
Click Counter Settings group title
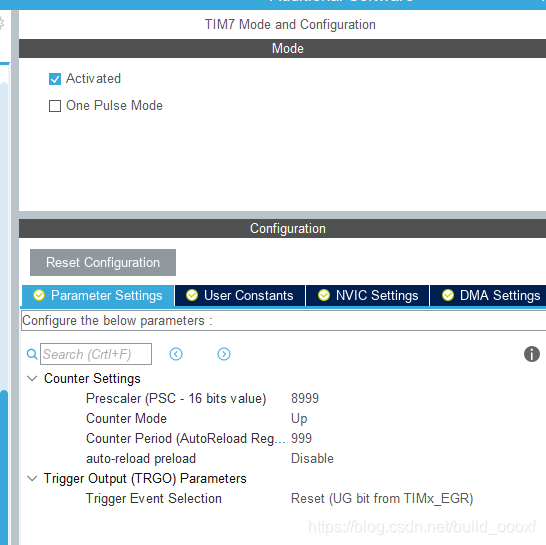tap(92, 379)
